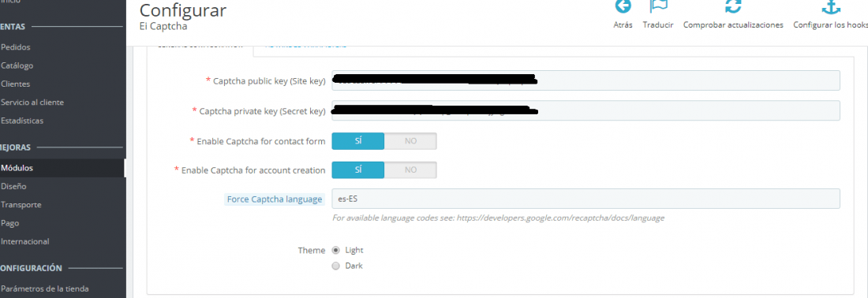Open Pedidos in the sidebar
Screen dimensions: 868x298
tap(16, 47)
